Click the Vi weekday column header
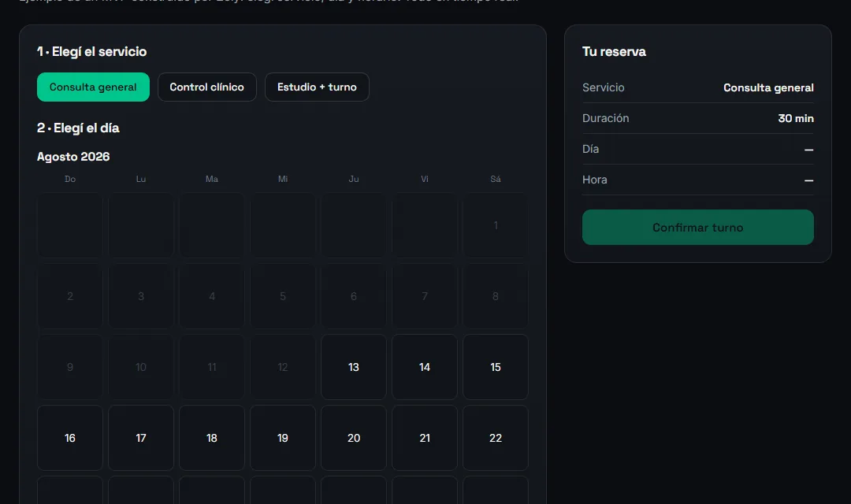Image resolution: width=851 pixels, height=504 pixels. [x=425, y=179]
